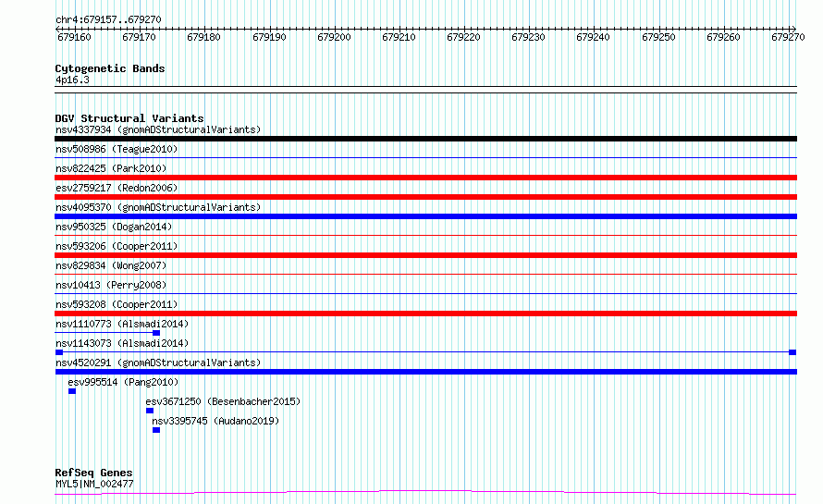Click the magenta MYL5 gene track line
823x504 pixels.
[x=425, y=493]
